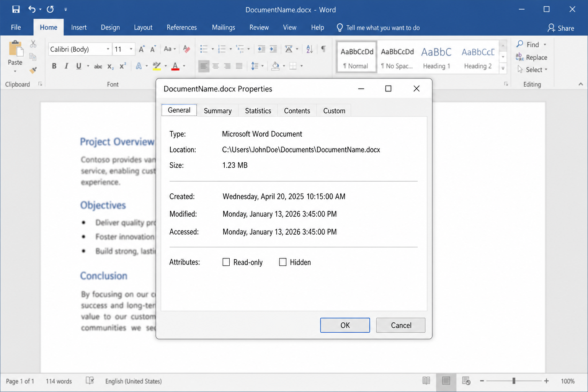Activate the Format Painter brush

coord(33,70)
